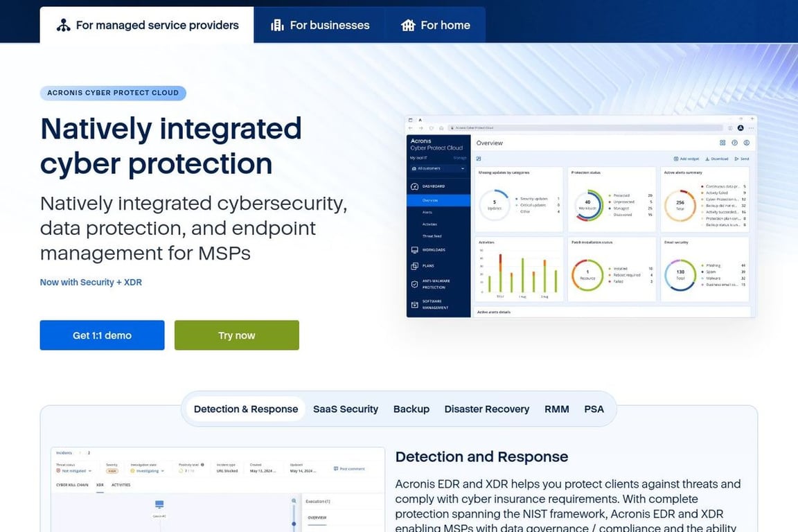Click the Workloads monitor icon in sidebar

pyautogui.click(x=414, y=250)
